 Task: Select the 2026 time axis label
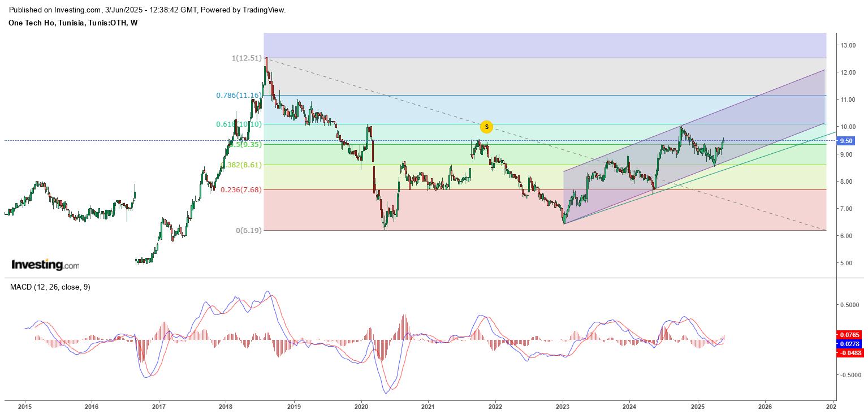coord(765,407)
